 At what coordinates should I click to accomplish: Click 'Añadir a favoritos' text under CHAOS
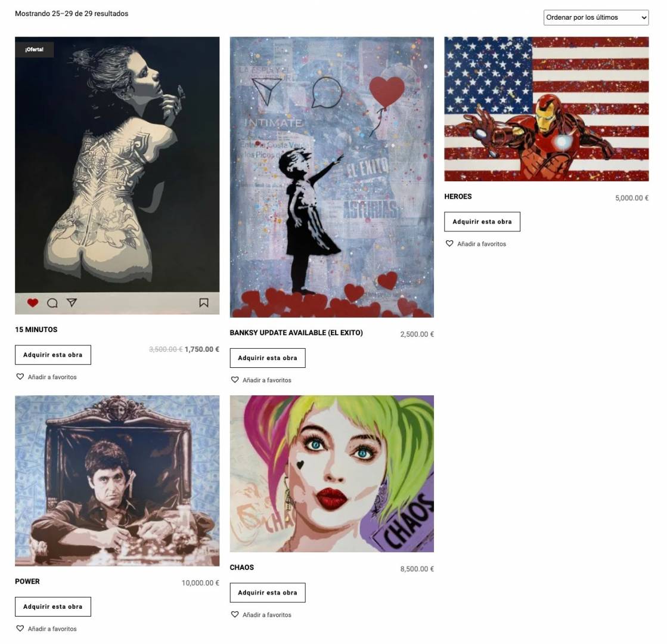pos(266,615)
